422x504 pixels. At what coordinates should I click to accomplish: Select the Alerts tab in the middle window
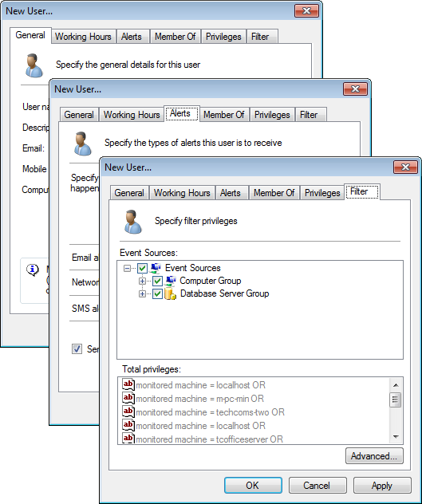pyautogui.click(x=182, y=113)
